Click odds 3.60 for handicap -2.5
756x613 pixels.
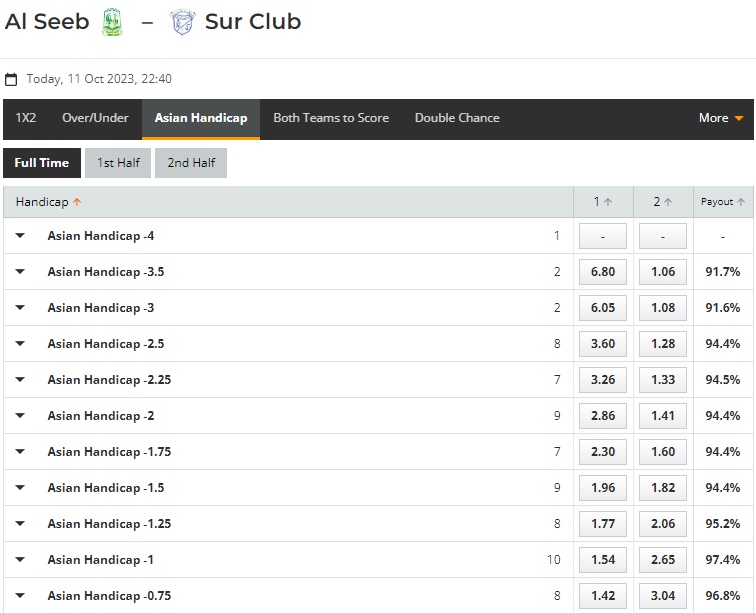click(x=603, y=344)
